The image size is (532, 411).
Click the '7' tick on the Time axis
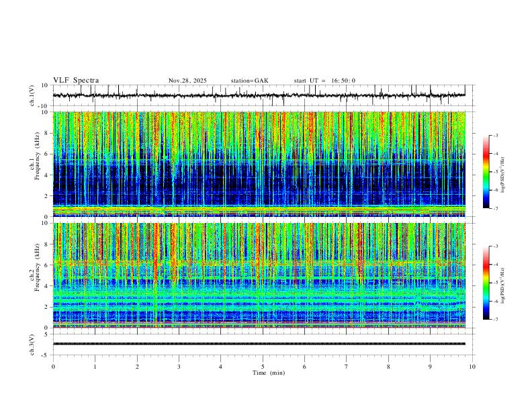pyautogui.click(x=347, y=367)
